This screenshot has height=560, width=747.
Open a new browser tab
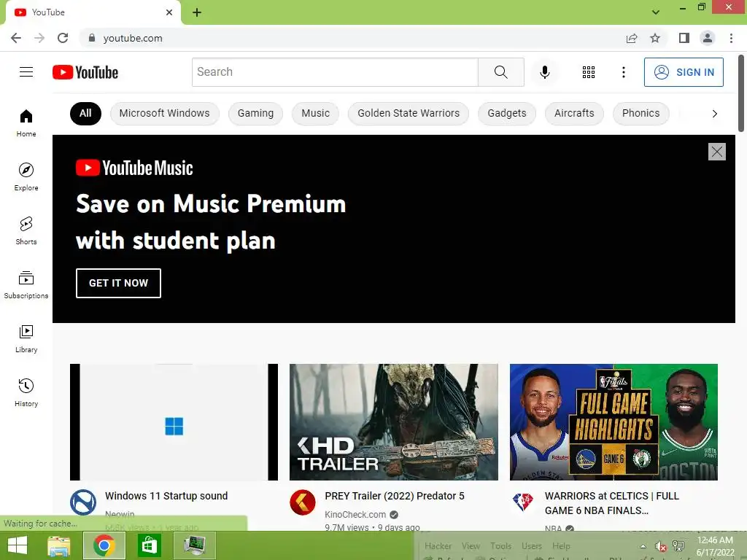(x=197, y=12)
